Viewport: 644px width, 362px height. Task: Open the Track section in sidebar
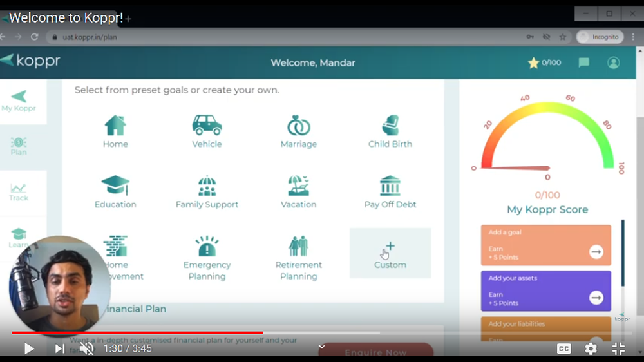click(19, 193)
